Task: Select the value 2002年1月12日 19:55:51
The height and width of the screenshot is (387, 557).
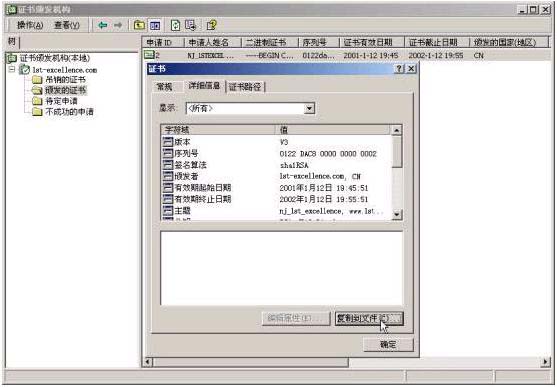Action: pyautogui.click(x=324, y=199)
